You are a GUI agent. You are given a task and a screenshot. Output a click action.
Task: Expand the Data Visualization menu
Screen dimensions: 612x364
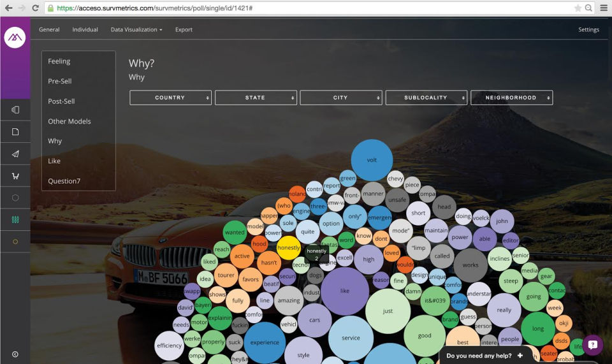click(x=136, y=30)
